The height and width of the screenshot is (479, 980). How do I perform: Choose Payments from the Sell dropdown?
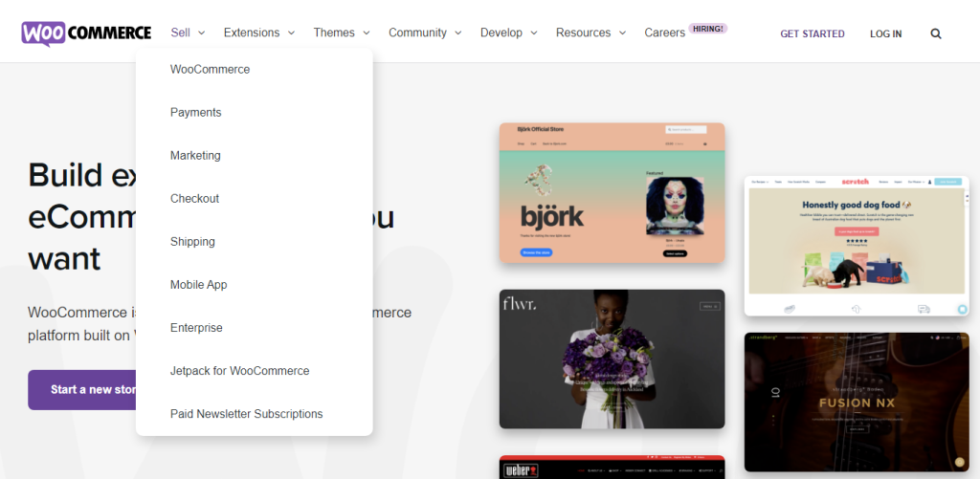point(195,113)
